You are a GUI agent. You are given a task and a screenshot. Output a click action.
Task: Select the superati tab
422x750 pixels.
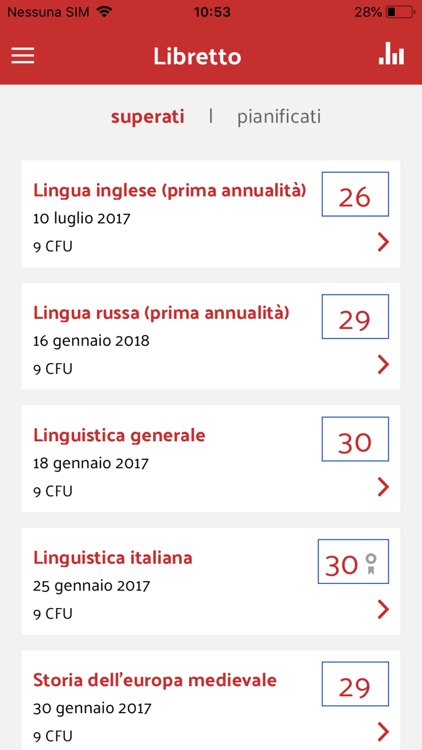tap(148, 116)
